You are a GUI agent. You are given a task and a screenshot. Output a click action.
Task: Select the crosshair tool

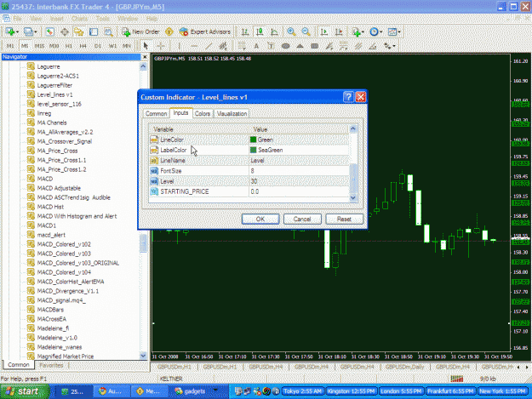tap(161, 46)
